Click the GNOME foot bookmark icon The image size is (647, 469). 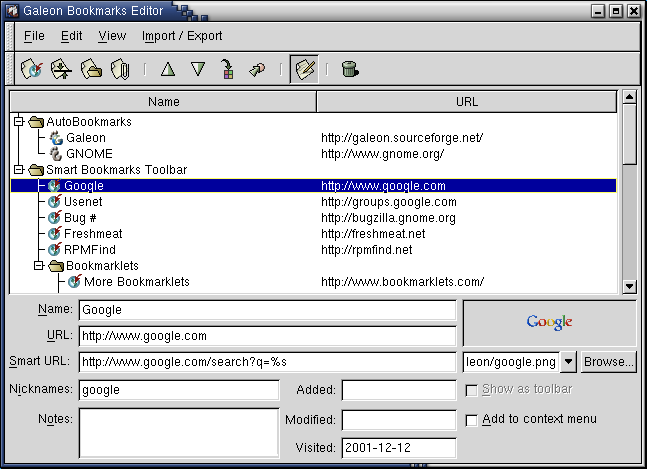point(56,154)
